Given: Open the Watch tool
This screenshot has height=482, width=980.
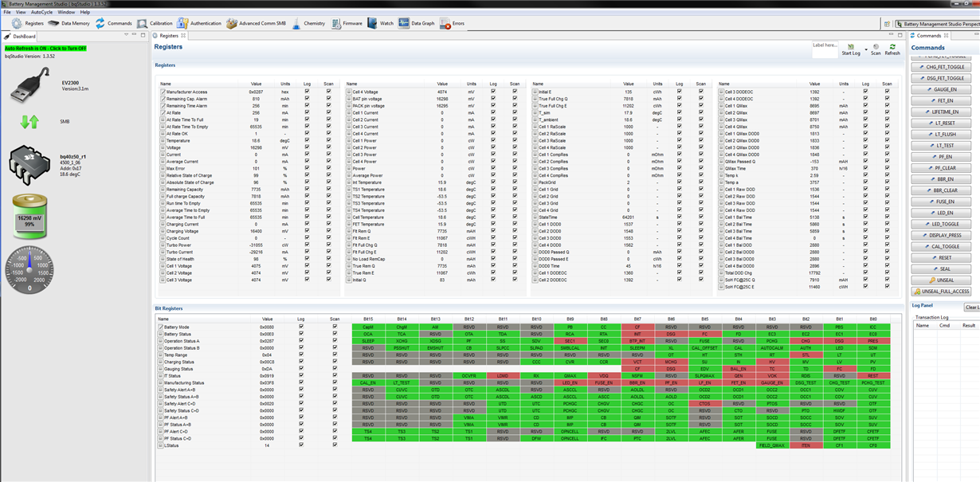Looking at the screenshot, I should (381, 23).
